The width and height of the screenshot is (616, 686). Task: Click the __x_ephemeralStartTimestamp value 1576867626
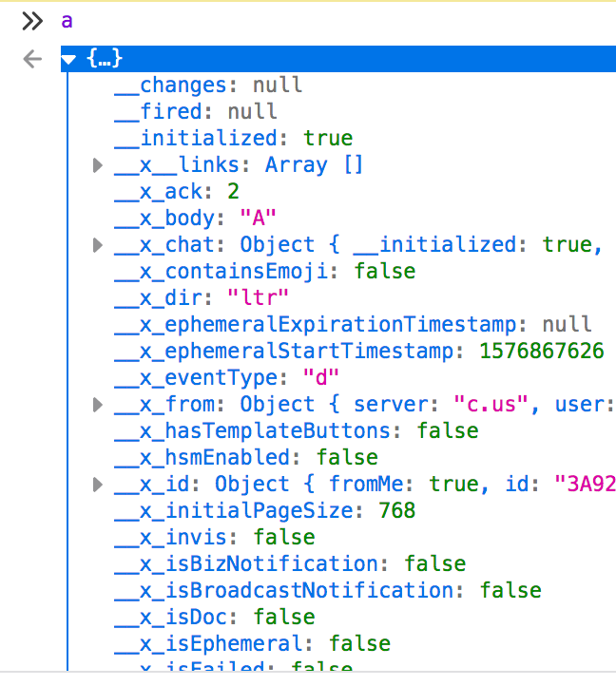pos(542,352)
